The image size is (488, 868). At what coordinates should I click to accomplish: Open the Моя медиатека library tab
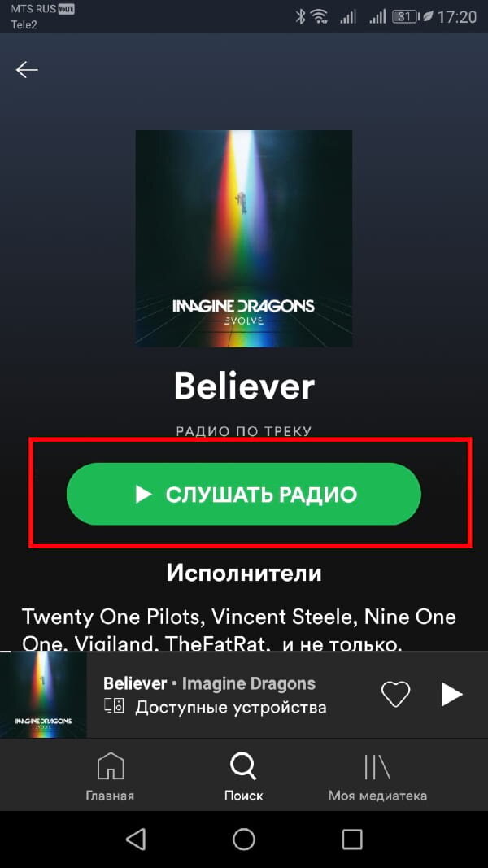tap(377, 777)
